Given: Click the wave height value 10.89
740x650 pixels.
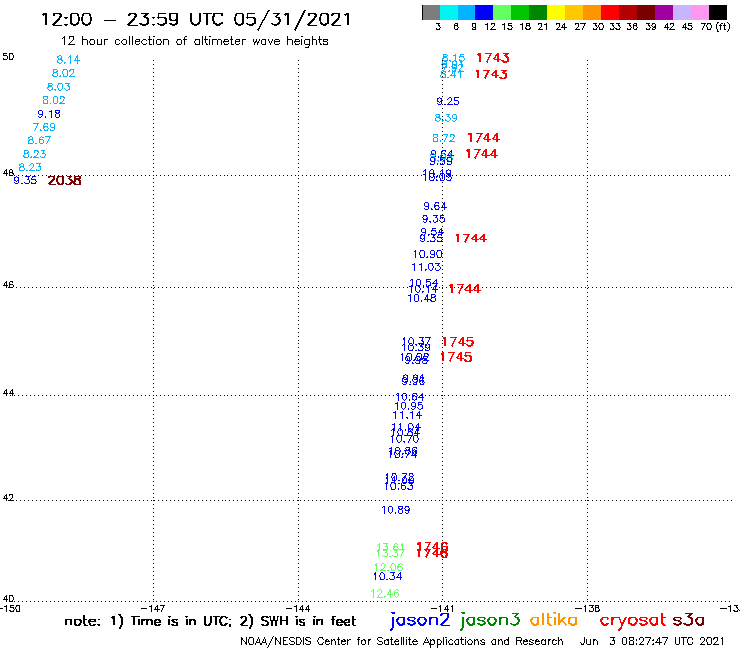Looking at the screenshot, I should coord(396,510).
